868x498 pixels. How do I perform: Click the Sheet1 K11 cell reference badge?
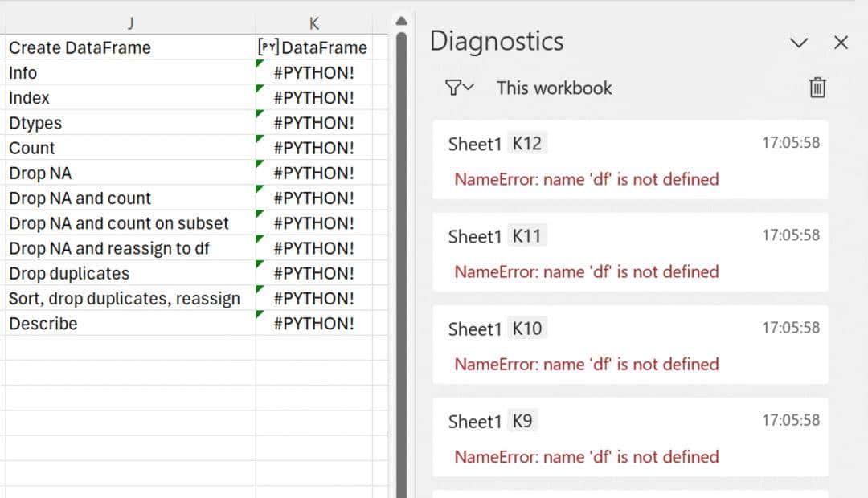click(x=526, y=235)
